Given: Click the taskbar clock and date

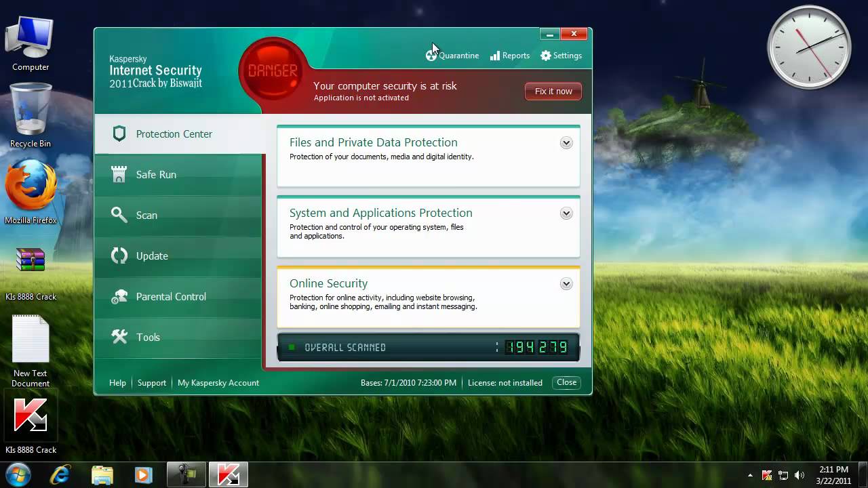Looking at the screenshot, I should pyautogui.click(x=833, y=475).
